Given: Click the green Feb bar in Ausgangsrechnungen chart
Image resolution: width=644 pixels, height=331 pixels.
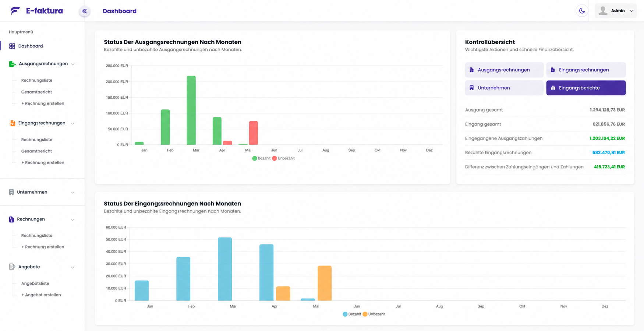Looking at the screenshot, I should tap(165, 127).
